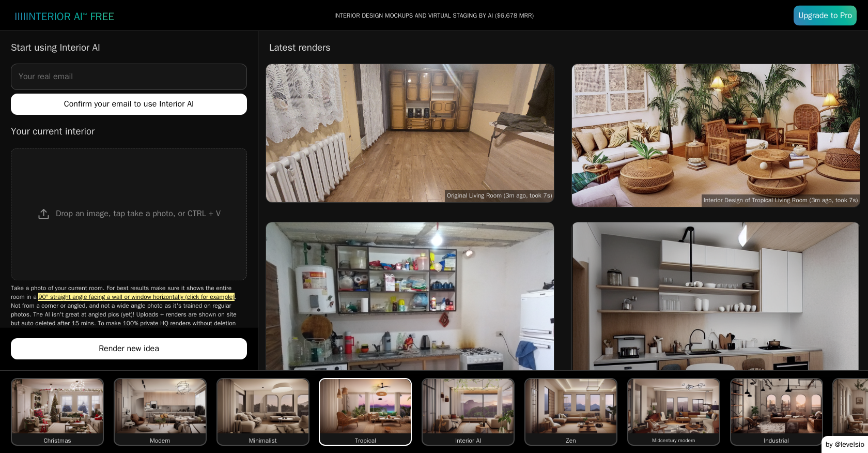Screen dimensions: 868x453
Task: Select the Zen interior style
Action: (x=571, y=411)
